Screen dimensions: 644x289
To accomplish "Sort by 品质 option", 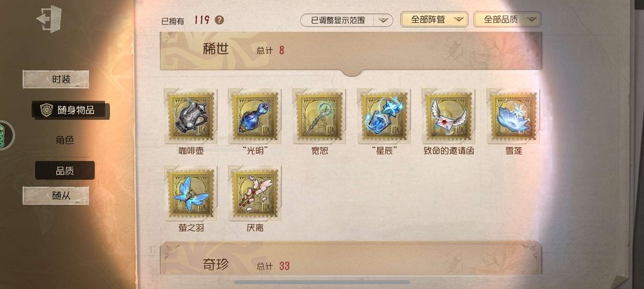I will (x=65, y=170).
